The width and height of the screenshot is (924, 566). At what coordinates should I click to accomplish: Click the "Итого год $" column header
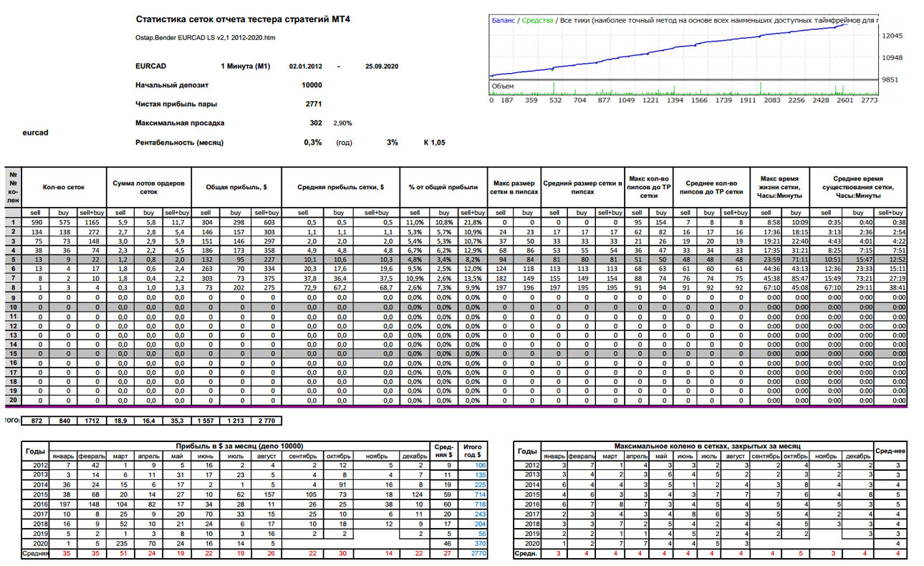[x=472, y=449]
